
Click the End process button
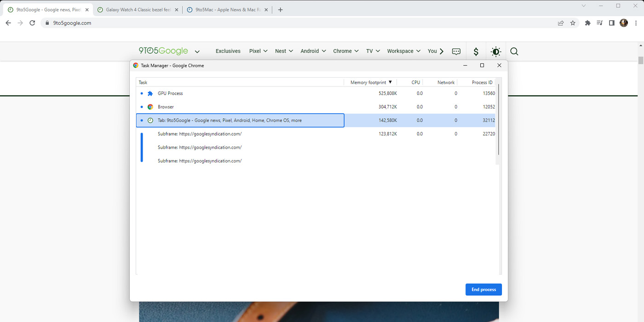tap(483, 289)
